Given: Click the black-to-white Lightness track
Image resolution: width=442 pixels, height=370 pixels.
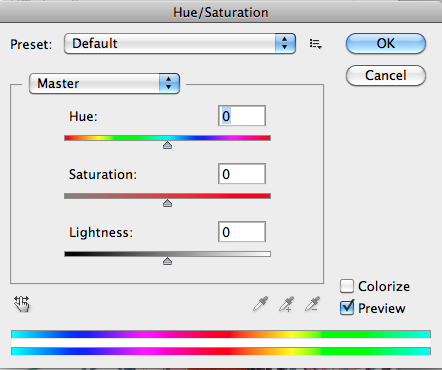Looking at the screenshot, I should click(167, 254).
